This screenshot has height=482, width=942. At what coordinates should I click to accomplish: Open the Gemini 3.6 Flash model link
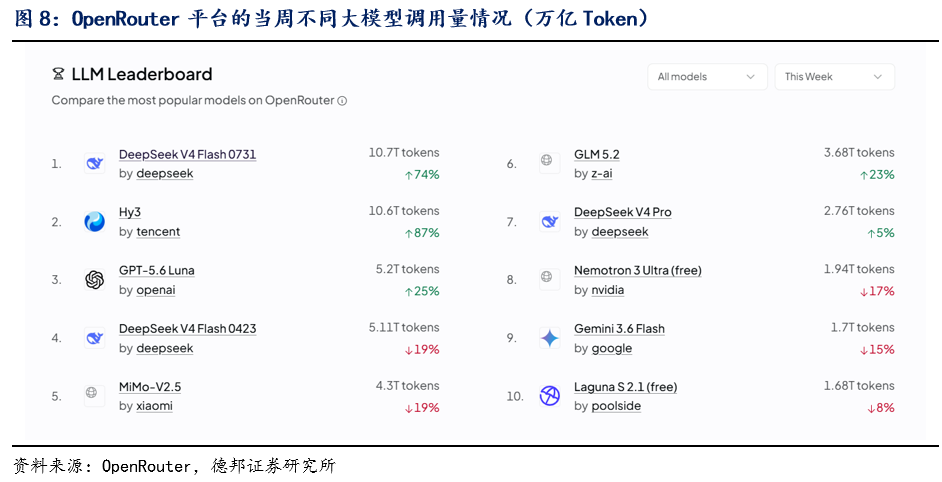pos(619,329)
